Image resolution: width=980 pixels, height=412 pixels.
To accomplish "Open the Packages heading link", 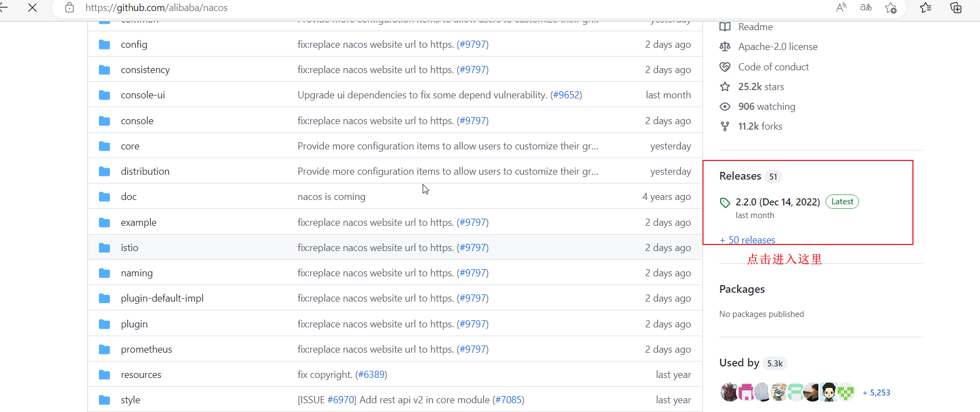I will (742, 289).
